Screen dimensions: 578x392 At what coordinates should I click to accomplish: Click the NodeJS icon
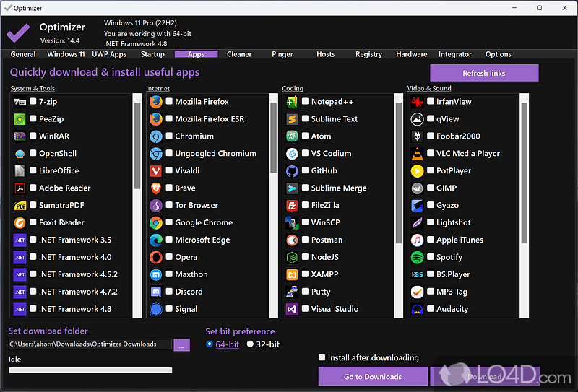pyautogui.click(x=292, y=257)
